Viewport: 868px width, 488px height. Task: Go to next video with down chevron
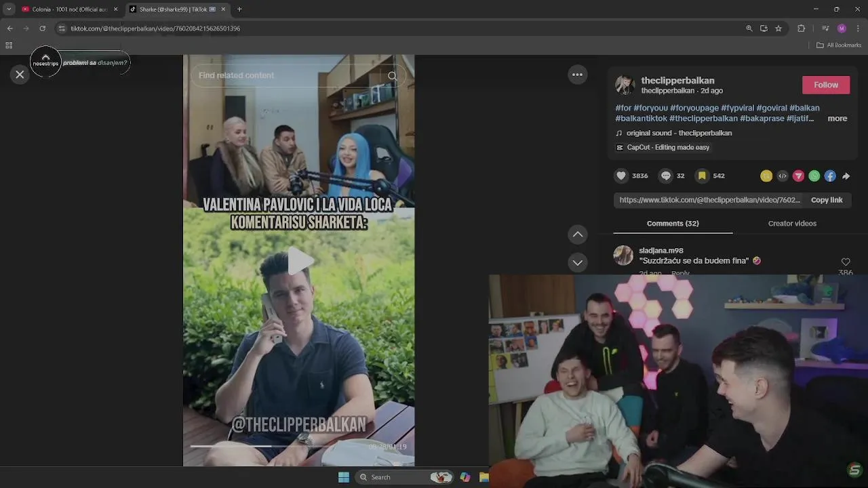tap(577, 262)
